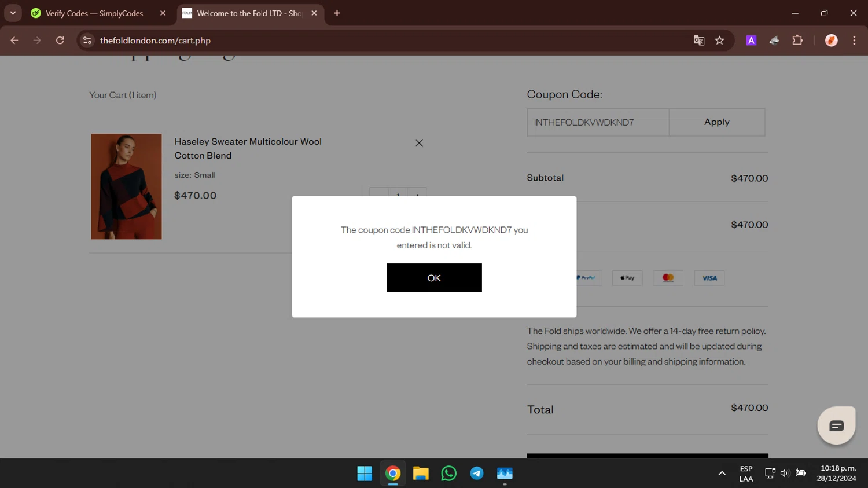
Task: Open the network display icon in tray
Action: [770, 474]
